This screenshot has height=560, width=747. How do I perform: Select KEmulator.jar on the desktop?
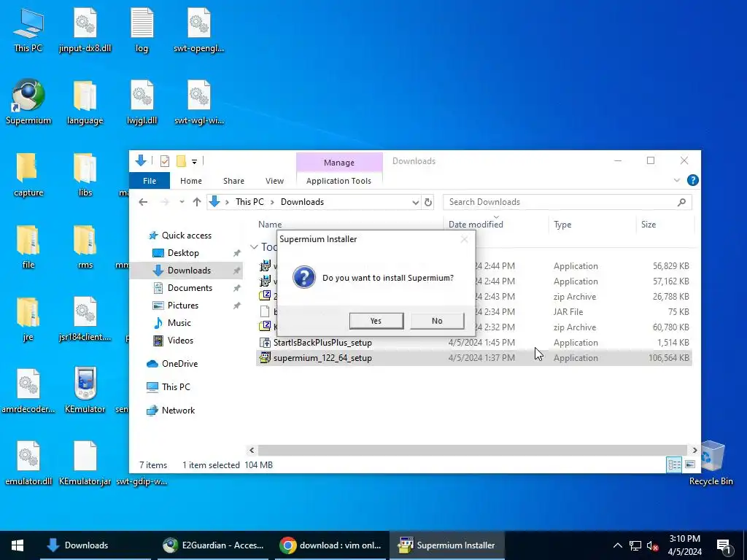[85, 464]
